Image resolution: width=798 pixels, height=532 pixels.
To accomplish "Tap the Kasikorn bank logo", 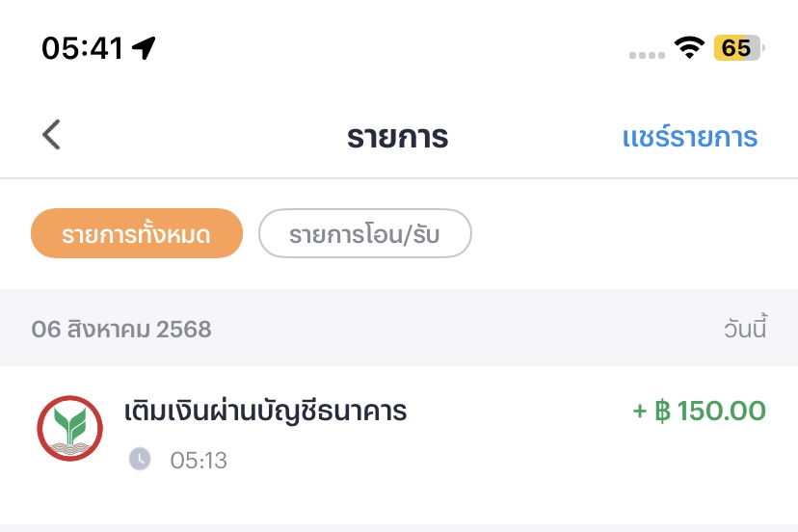I will coord(69,428).
